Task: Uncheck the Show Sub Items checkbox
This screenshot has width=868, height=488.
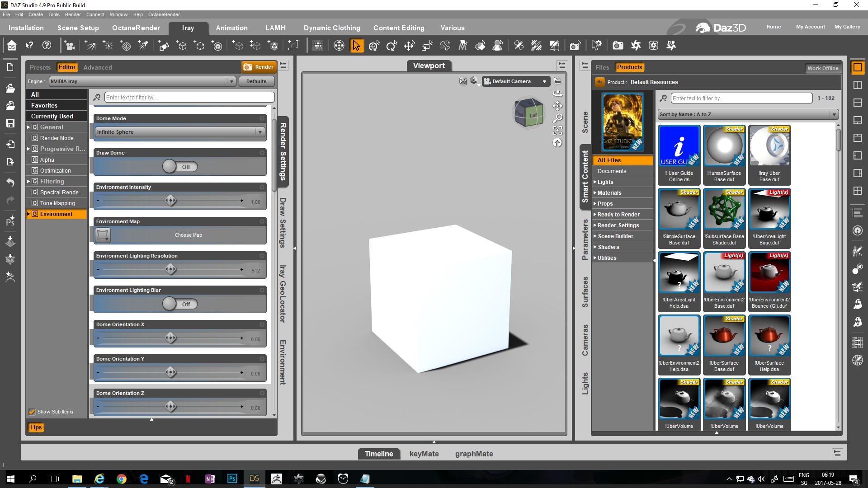Action: 32,412
